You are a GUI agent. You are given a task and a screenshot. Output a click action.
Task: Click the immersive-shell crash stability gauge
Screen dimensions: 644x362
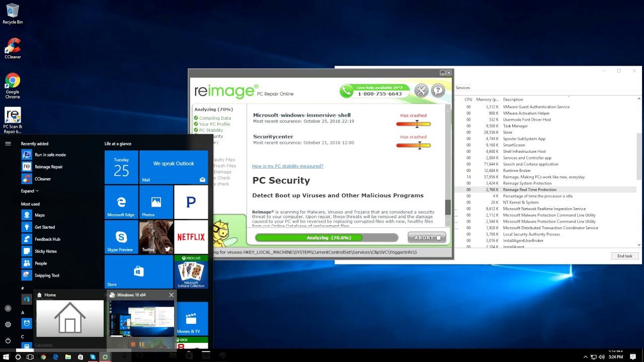click(414, 124)
